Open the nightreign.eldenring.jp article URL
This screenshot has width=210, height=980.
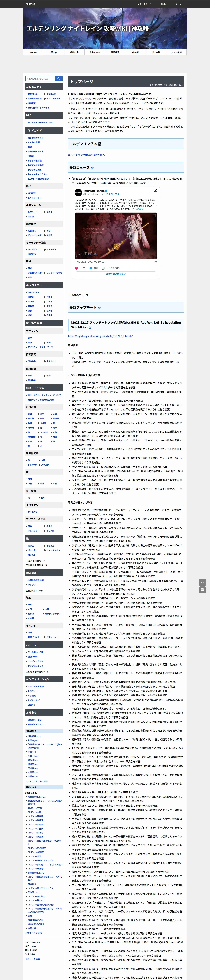click(99, 336)
